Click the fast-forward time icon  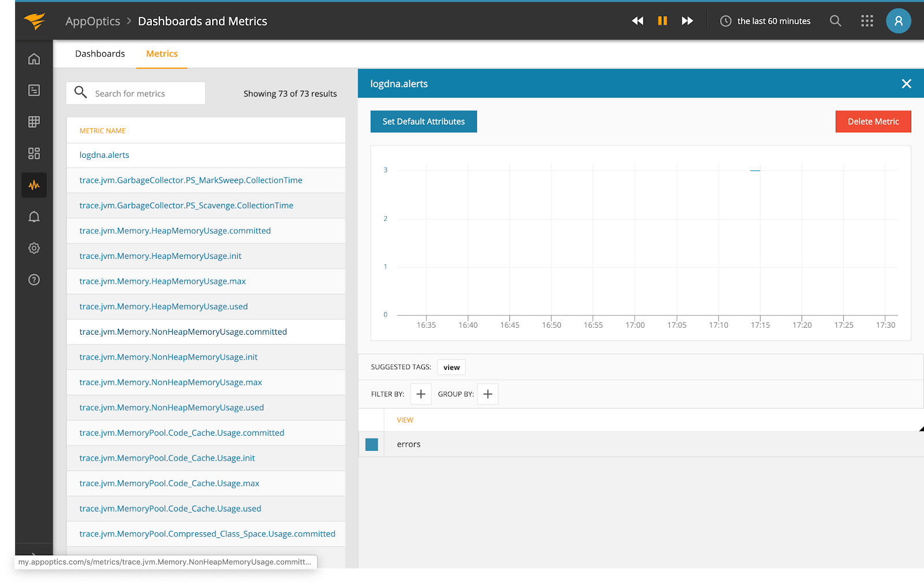click(687, 21)
